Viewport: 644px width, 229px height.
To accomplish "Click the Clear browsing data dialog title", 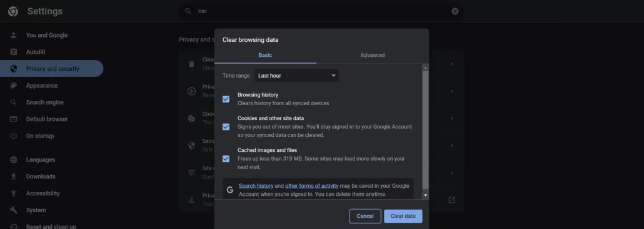I will [x=250, y=40].
